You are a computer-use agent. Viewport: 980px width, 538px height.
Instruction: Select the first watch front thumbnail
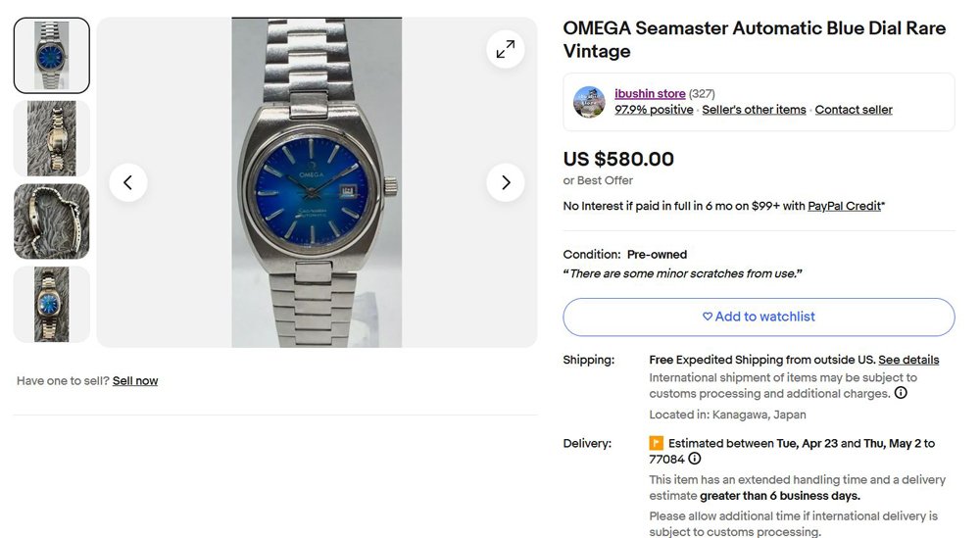[52, 56]
